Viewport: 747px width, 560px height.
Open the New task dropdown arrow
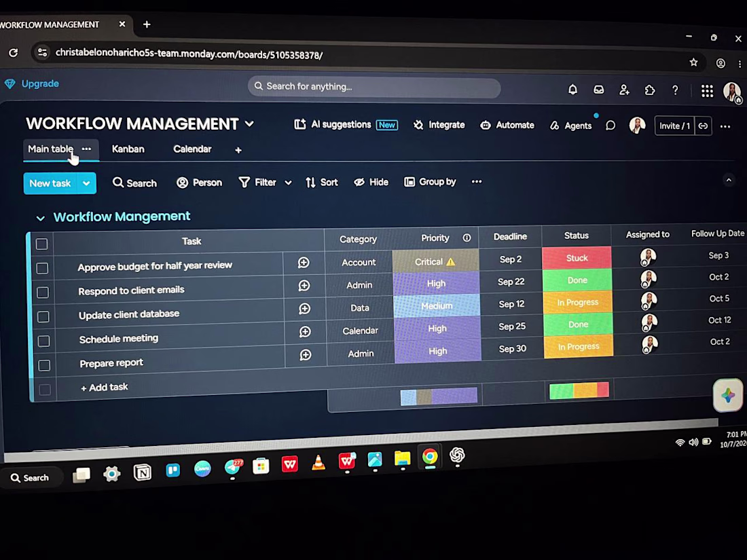click(86, 183)
